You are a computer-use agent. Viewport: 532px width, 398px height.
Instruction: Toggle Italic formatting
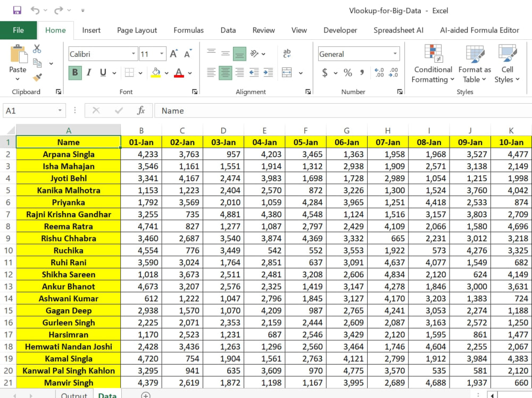coord(89,73)
